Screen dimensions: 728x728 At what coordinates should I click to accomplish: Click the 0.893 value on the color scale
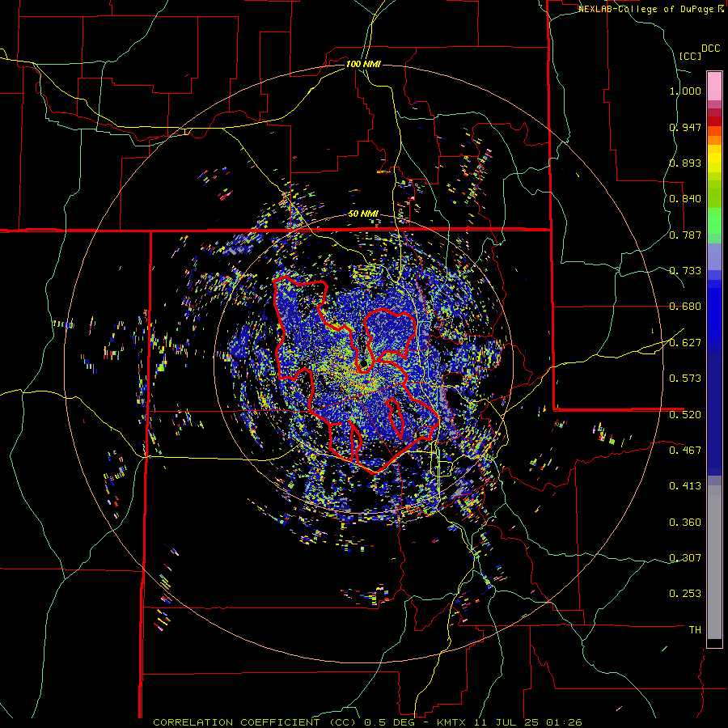pos(685,163)
